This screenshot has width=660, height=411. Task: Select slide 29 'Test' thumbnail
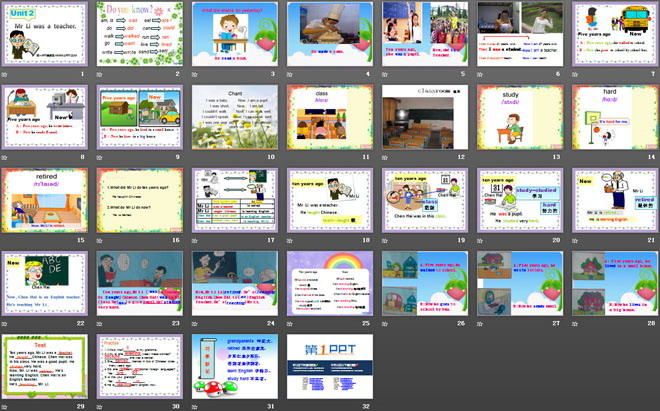(x=45, y=366)
